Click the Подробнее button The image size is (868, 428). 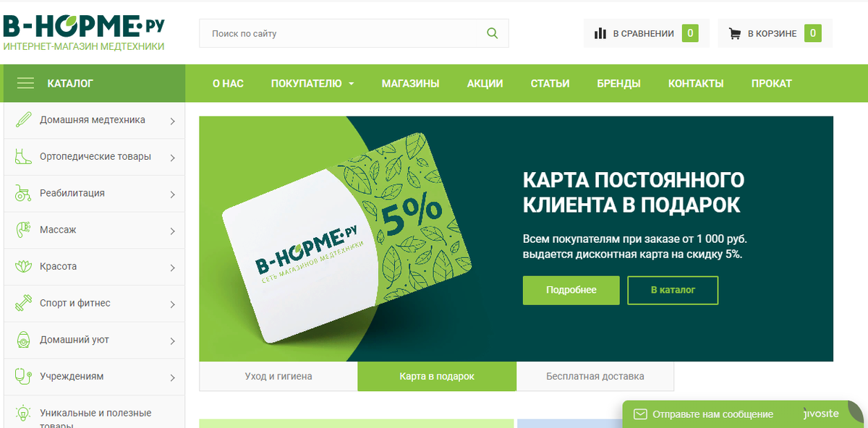(x=571, y=290)
